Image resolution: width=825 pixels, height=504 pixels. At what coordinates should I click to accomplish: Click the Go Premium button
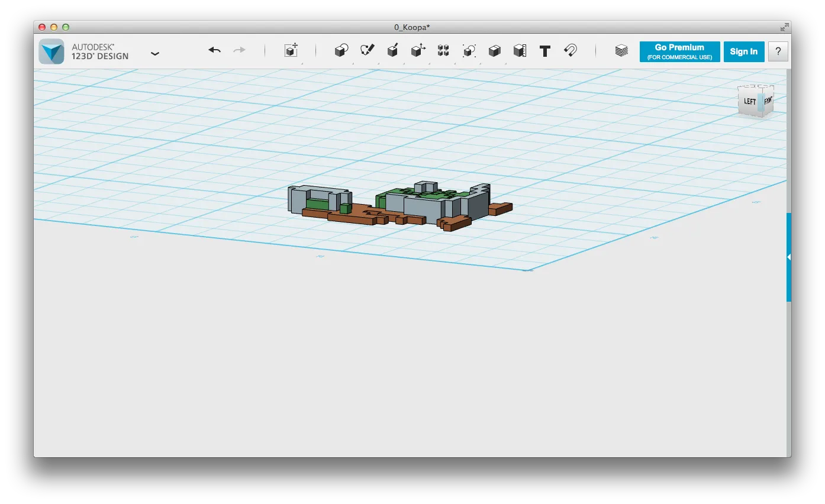coord(679,51)
